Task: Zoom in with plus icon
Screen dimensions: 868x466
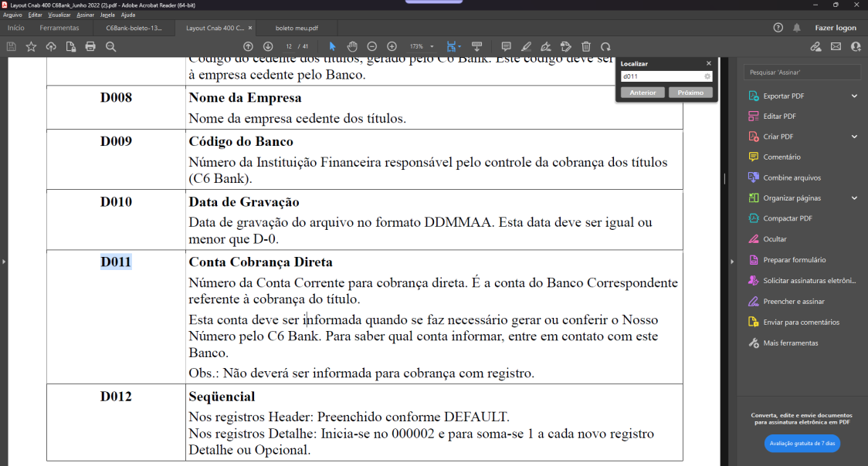Action: [x=392, y=46]
